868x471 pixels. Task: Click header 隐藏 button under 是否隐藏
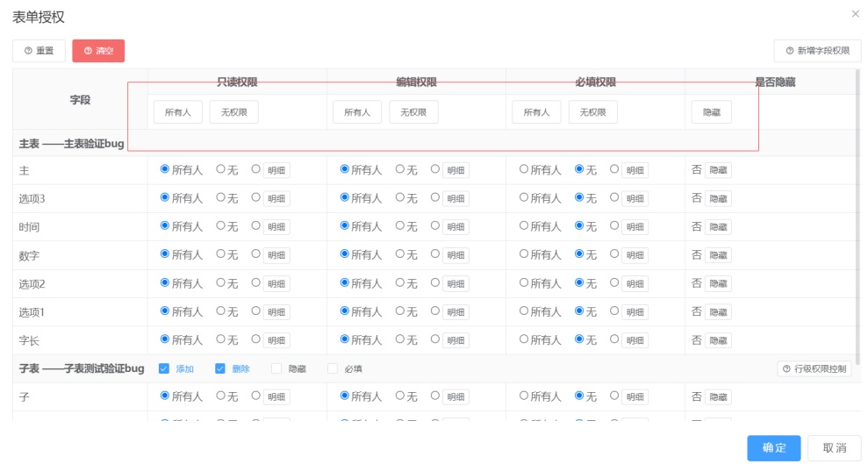[x=711, y=112]
